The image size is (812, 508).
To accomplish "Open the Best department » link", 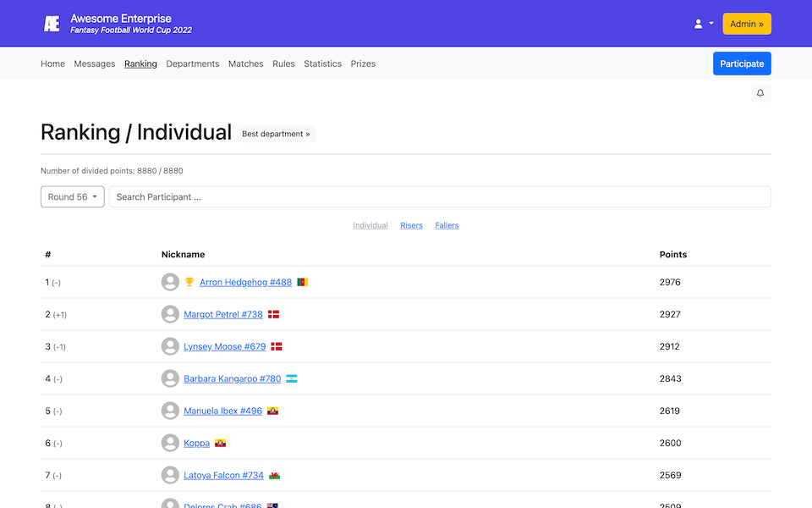I will 276,134.
